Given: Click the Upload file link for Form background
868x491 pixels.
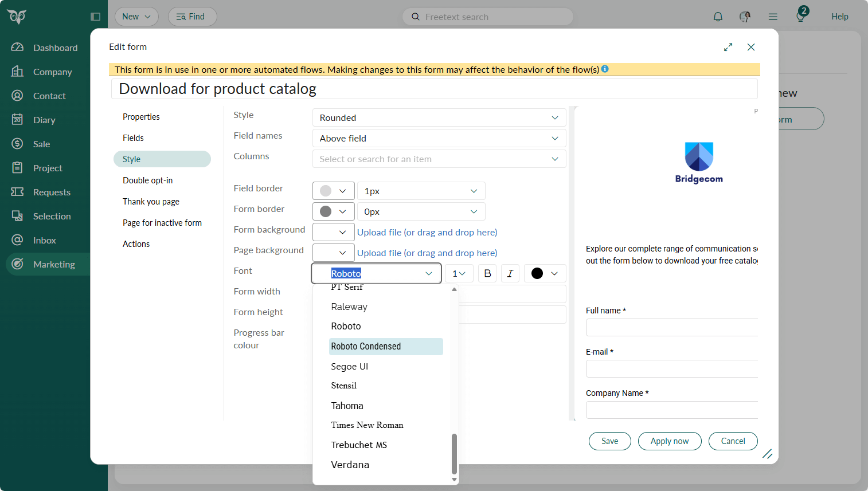Looking at the screenshot, I should [427, 232].
